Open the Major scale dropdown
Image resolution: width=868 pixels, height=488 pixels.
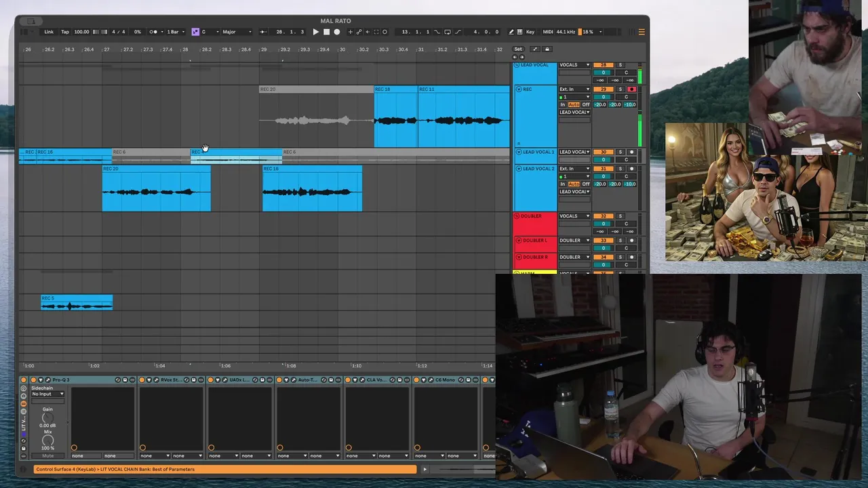[x=237, y=32]
